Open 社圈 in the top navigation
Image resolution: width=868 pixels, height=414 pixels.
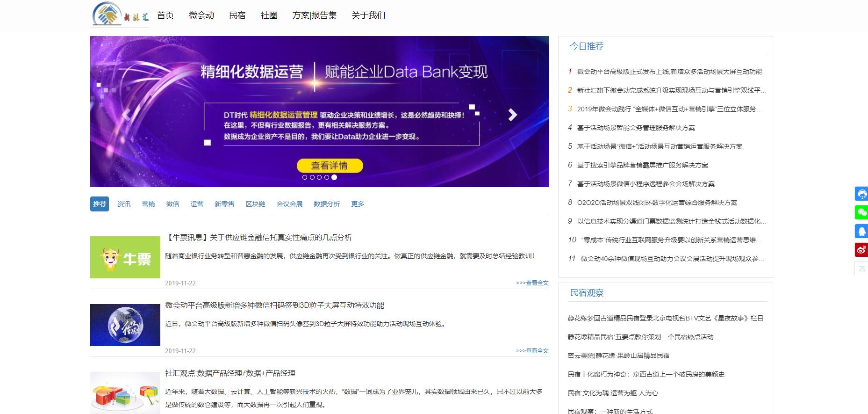pos(269,15)
